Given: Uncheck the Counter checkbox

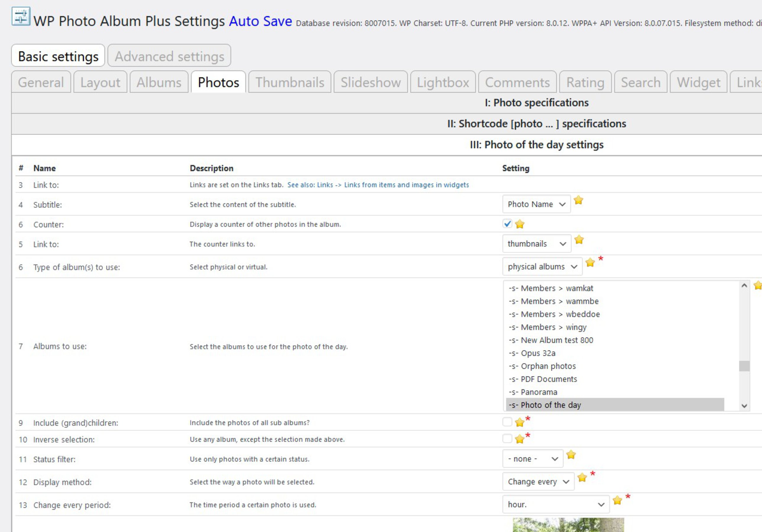Looking at the screenshot, I should [x=507, y=224].
